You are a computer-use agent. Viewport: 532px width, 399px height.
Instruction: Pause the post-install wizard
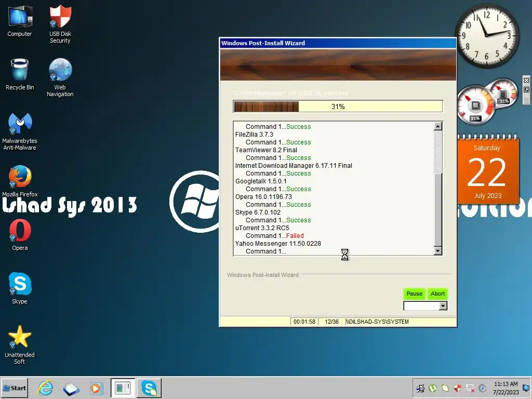click(414, 294)
